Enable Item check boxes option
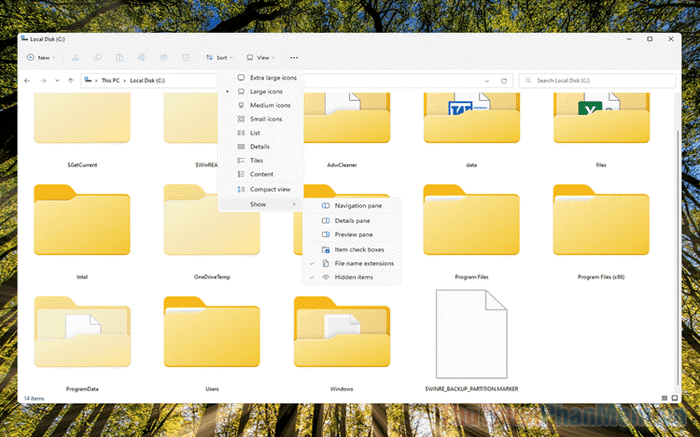The image size is (700, 437). coord(359,249)
